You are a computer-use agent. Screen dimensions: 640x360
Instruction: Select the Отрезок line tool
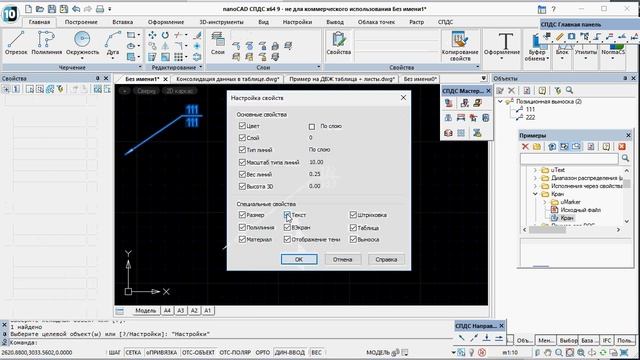(x=16, y=43)
